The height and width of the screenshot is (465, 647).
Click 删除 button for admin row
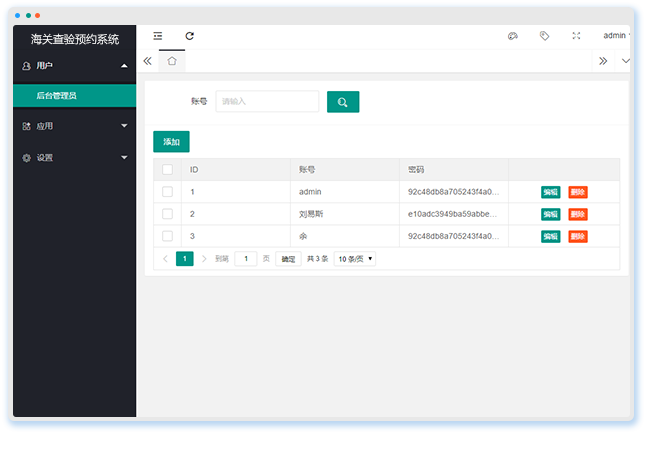[578, 192]
